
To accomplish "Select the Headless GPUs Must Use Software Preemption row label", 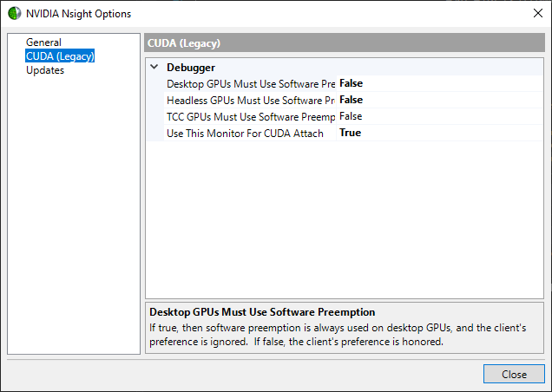I will pyautogui.click(x=251, y=101).
